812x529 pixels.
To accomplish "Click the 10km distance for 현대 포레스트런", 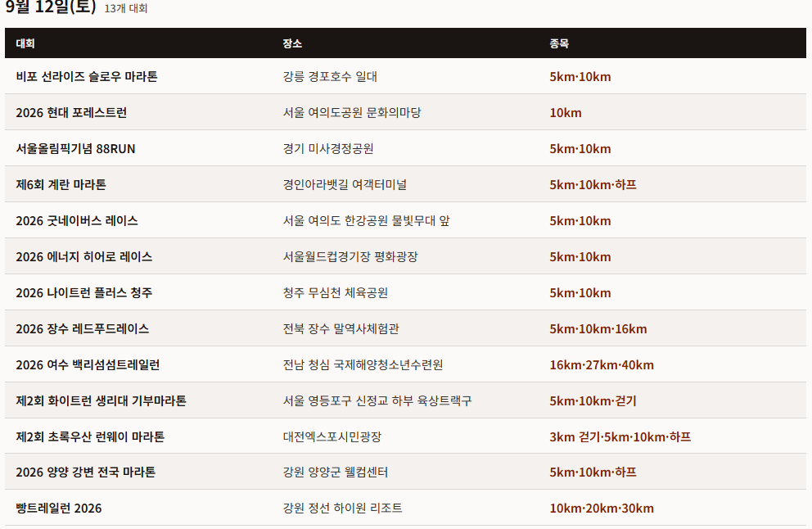I will coord(566,113).
